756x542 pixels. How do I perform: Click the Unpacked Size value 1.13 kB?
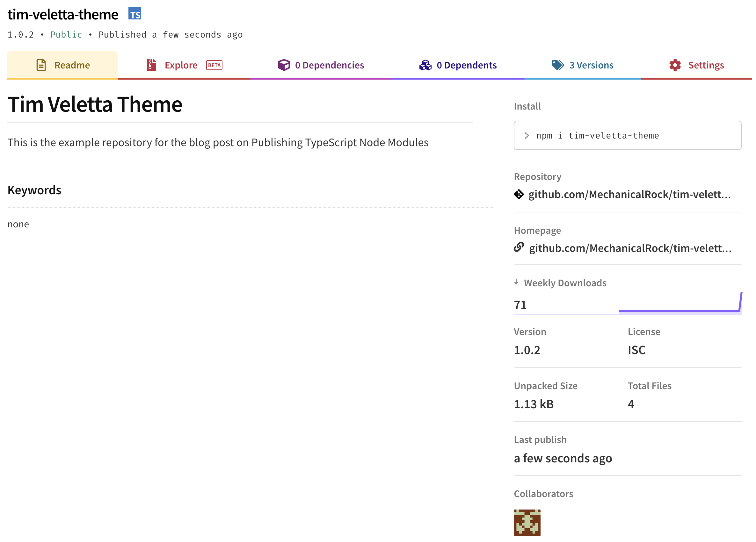(534, 404)
